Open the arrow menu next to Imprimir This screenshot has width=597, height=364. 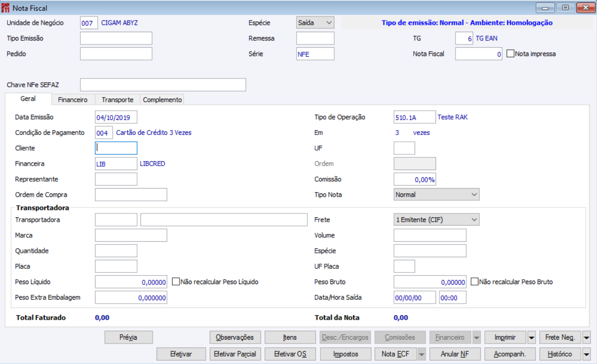pyautogui.click(x=532, y=337)
